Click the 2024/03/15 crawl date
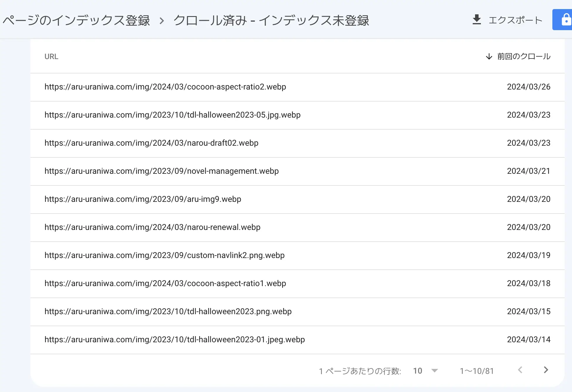This screenshot has height=392, width=572. click(x=529, y=312)
